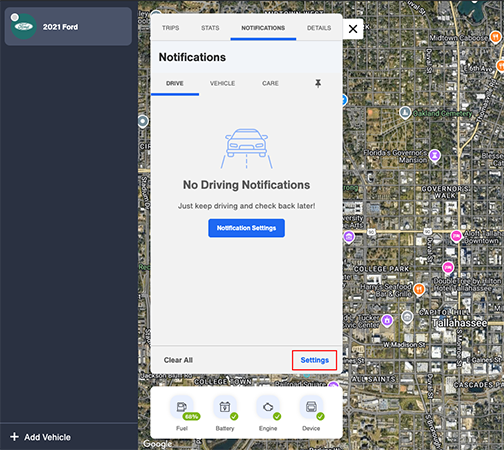Click the pin icon in Notifications
The width and height of the screenshot is (504, 450).
coord(318,83)
